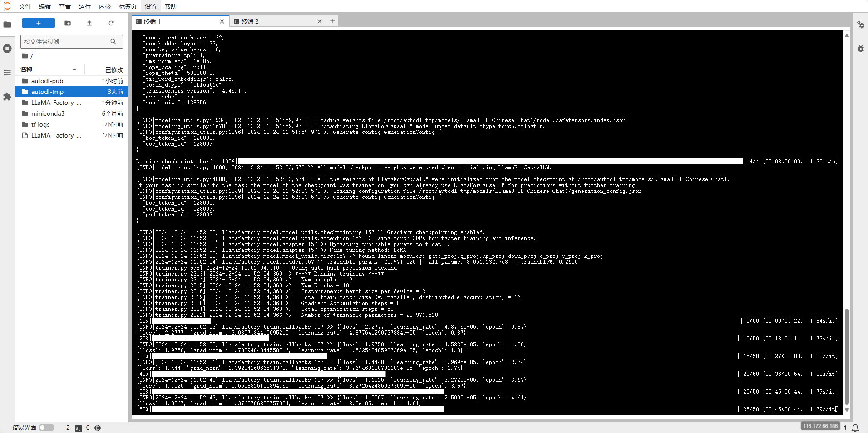Click the terminal vertical scrollbar thumb

847,356
